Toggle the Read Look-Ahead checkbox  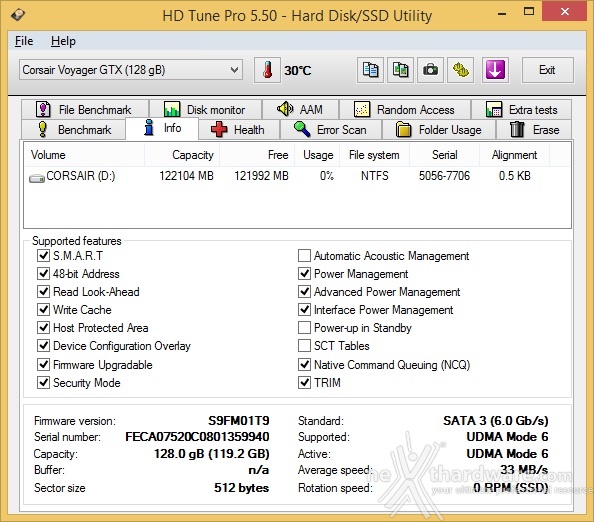coord(43,292)
